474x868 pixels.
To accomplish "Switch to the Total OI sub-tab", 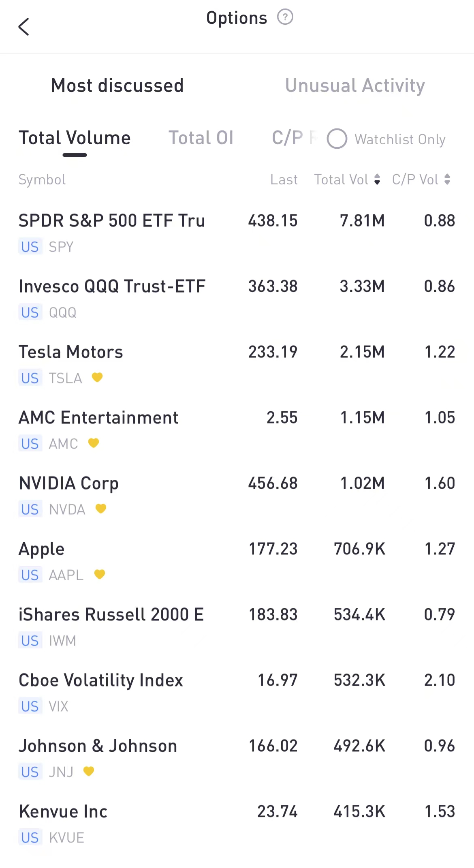I will [x=201, y=138].
